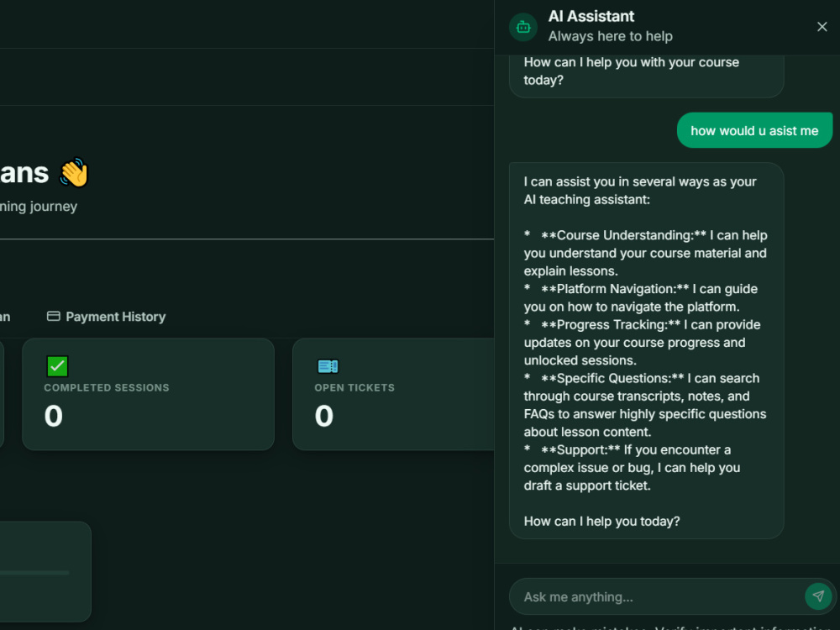Click 'How can I help you today?' text
The image size is (840, 630).
tap(601, 522)
